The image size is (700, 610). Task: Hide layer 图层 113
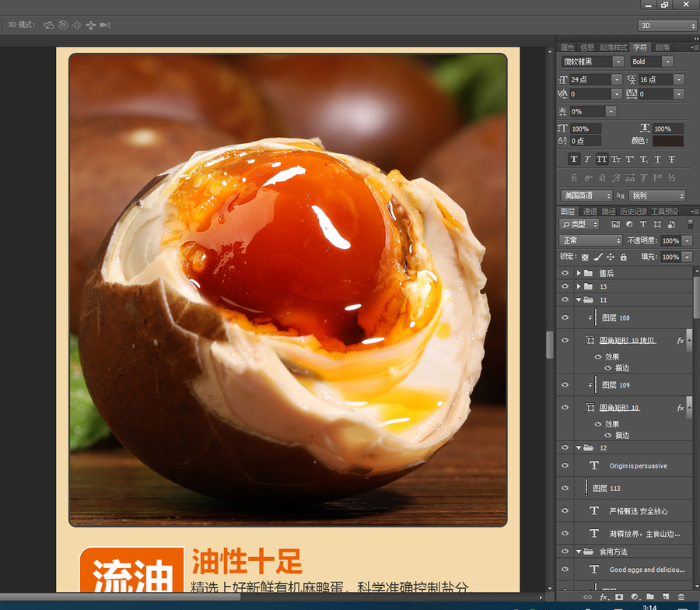click(x=565, y=488)
